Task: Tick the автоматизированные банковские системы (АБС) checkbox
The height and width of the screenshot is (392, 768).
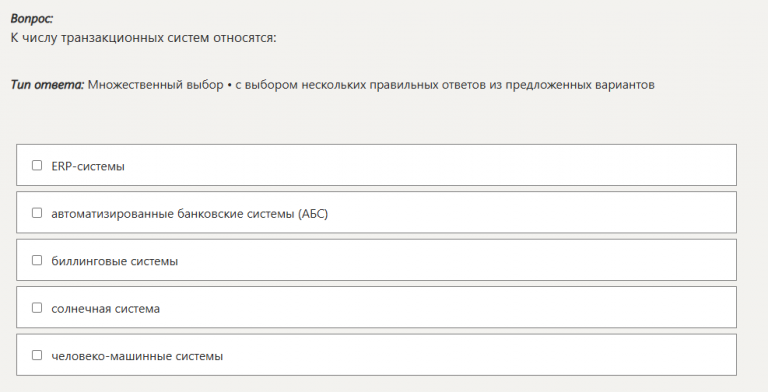Action: click(37, 213)
